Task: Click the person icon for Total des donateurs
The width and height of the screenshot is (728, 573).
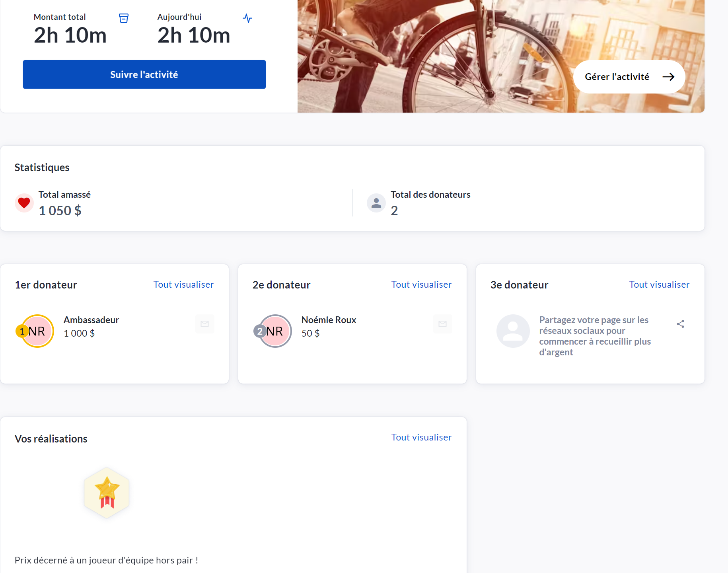Action: point(376,203)
